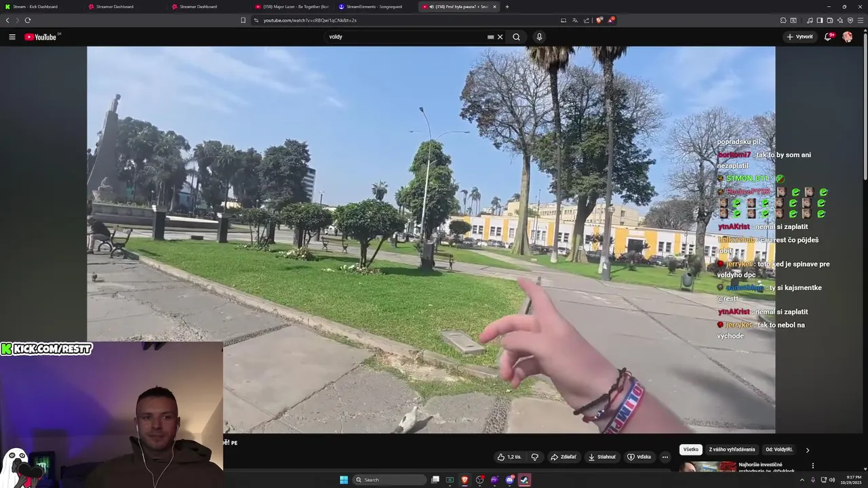Clear the search box with X icon
Viewport: 868px width, 488px height.
pos(500,37)
